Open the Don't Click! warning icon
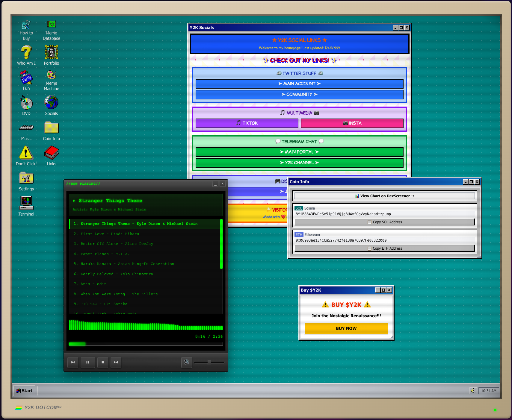The width and height of the screenshot is (512, 420). tap(26, 154)
